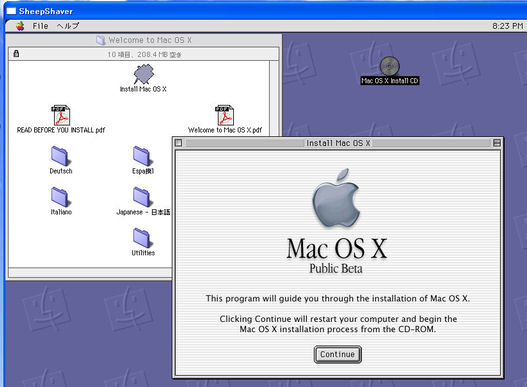Open the rainbow Apple menu

pos(20,26)
